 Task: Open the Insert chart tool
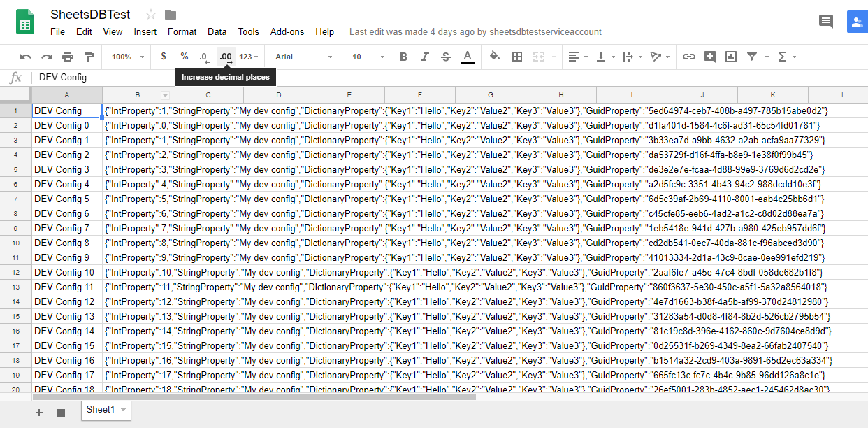click(x=731, y=57)
